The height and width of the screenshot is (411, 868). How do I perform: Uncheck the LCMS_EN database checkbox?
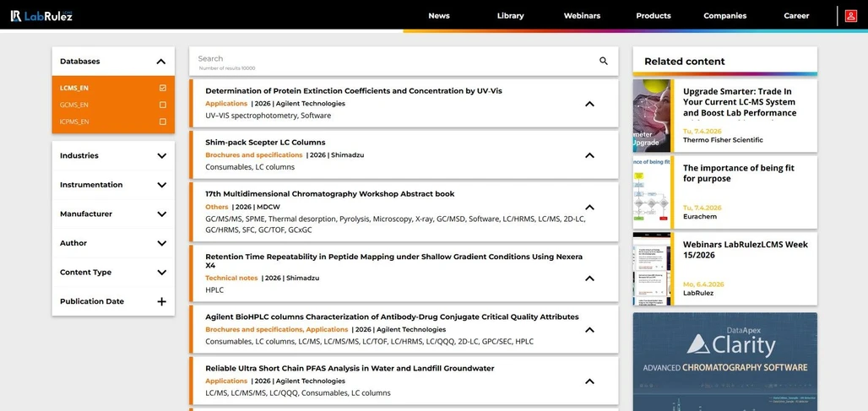click(x=163, y=88)
